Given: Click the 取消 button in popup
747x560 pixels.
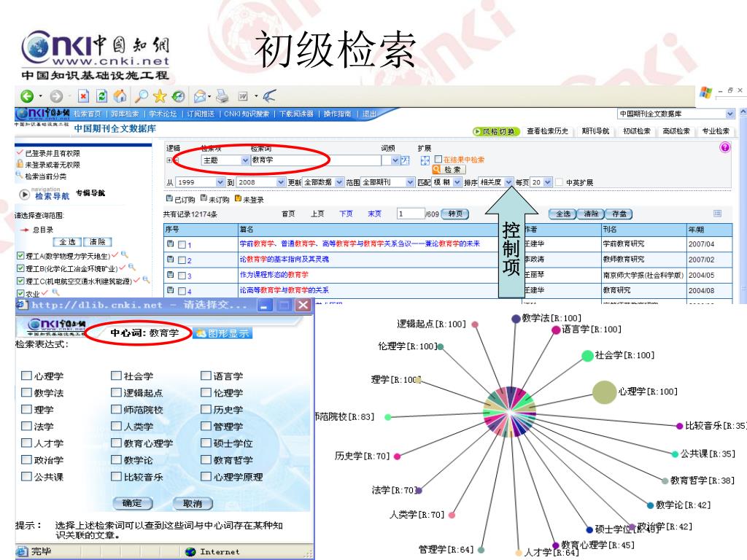Looking at the screenshot, I should pyautogui.click(x=193, y=503).
